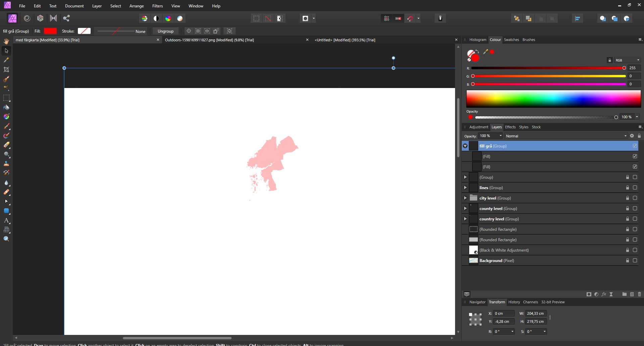The image size is (644, 346).
Task: Select the Crop tool
Action: 6,70
